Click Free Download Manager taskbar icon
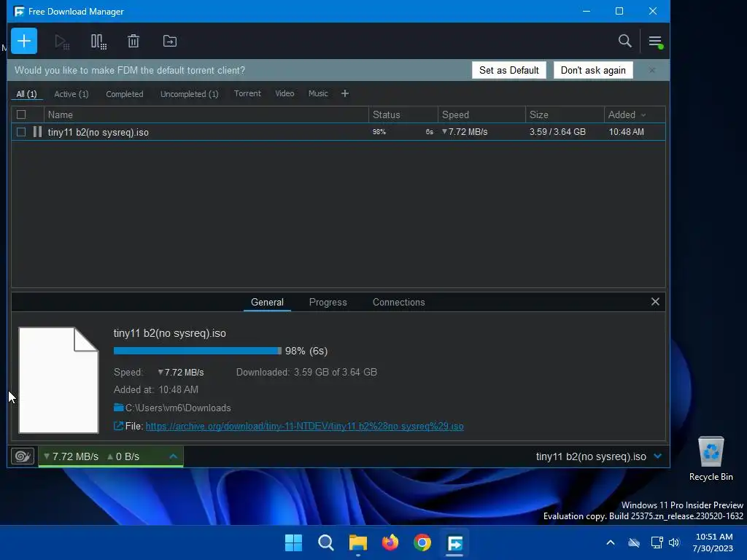747x560 pixels. (454, 542)
